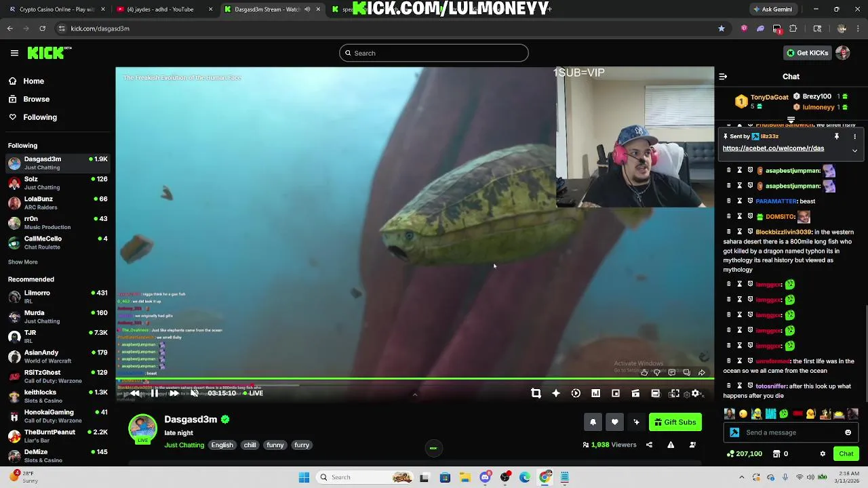
Task: Open the crop/clip frame tool in player
Action: click(x=536, y=393)
